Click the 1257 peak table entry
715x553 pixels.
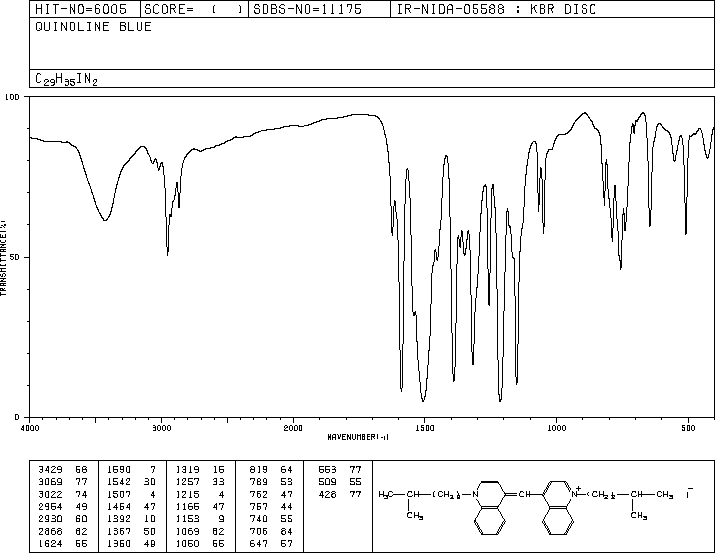coord(200,482)
